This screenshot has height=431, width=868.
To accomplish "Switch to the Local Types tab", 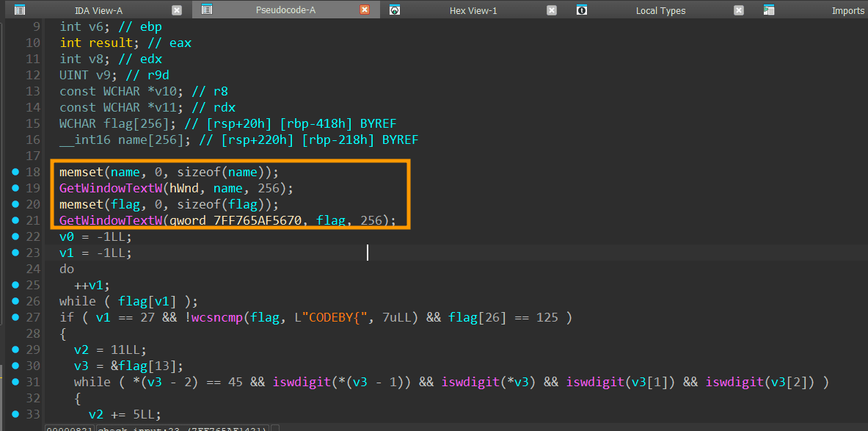I will [x=660, y=10].
